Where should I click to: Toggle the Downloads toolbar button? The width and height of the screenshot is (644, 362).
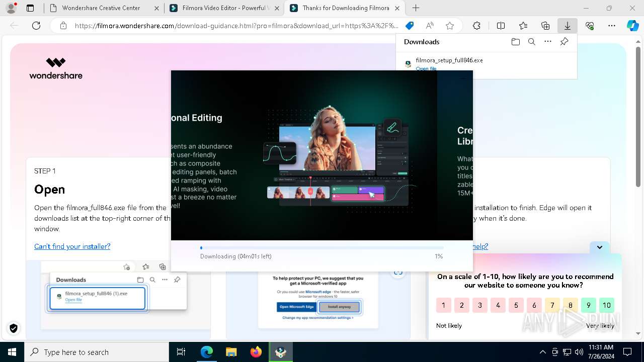point(568,26)
